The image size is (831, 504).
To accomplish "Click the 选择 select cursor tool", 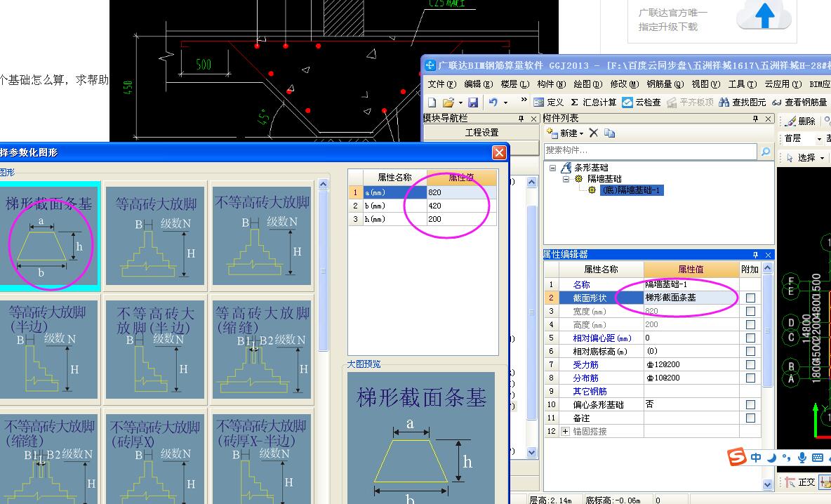I will pos(802,158).
